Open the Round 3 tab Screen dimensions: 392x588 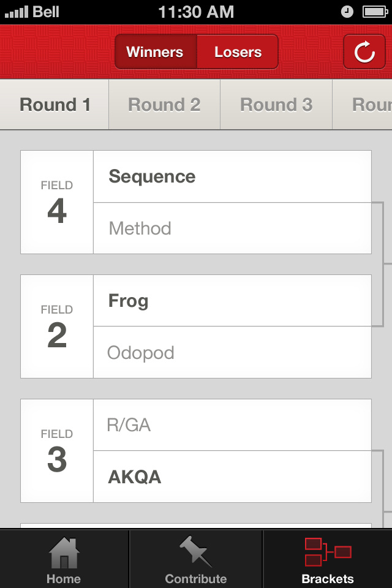[276, 105]
